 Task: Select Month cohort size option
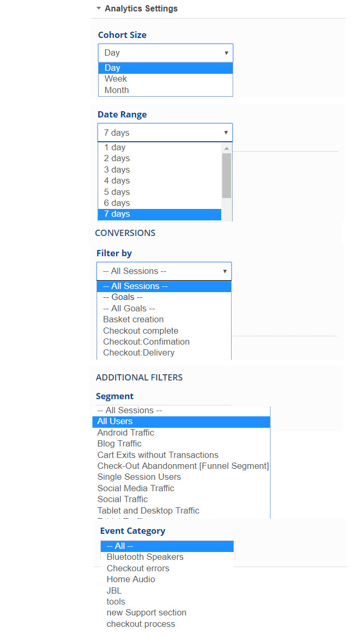pos(117,90)
